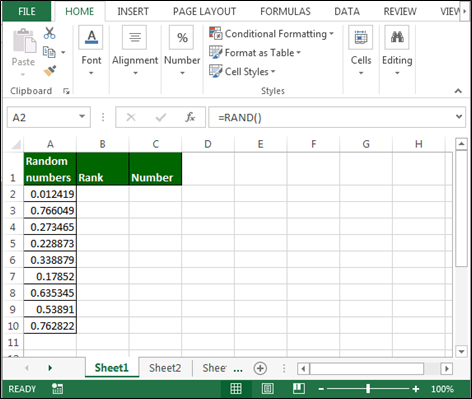Click the Cut scissors icon

(x=49, y=33)
